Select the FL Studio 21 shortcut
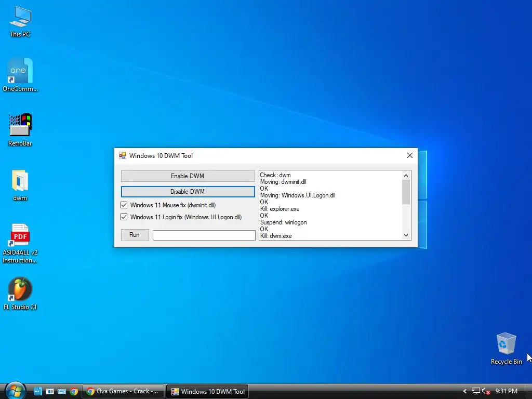The height and width of the screenshot is (399, 532). point(20,294)
